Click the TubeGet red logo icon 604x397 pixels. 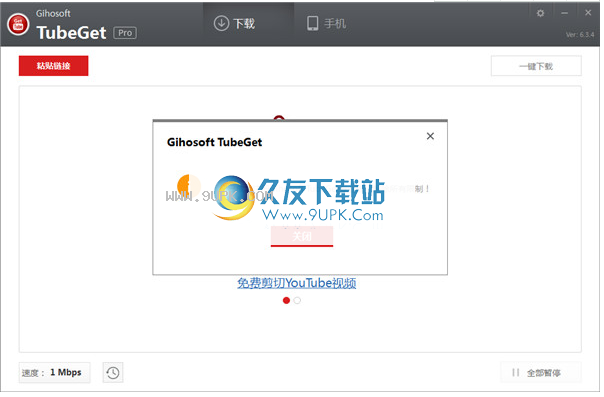18,24
